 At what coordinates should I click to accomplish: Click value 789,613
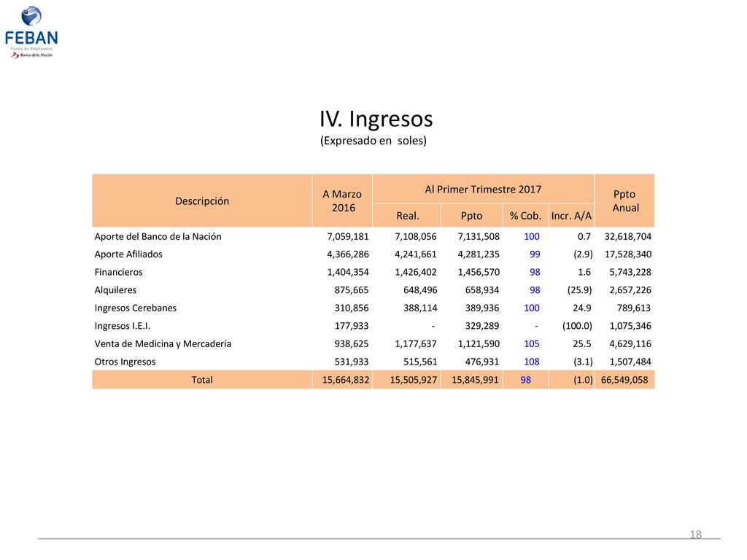(634, 308)
